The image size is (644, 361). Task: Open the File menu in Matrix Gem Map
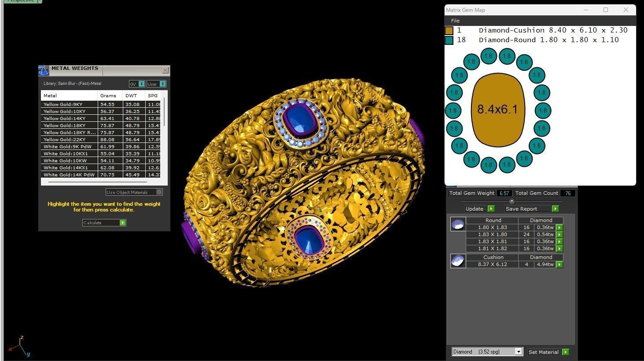455,21
